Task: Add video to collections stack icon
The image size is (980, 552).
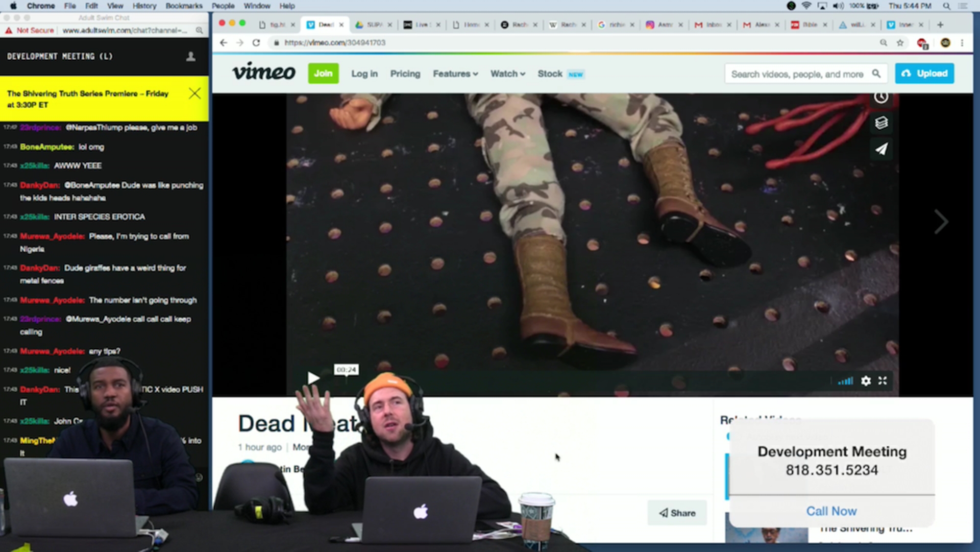Action: tap(881, 123)
